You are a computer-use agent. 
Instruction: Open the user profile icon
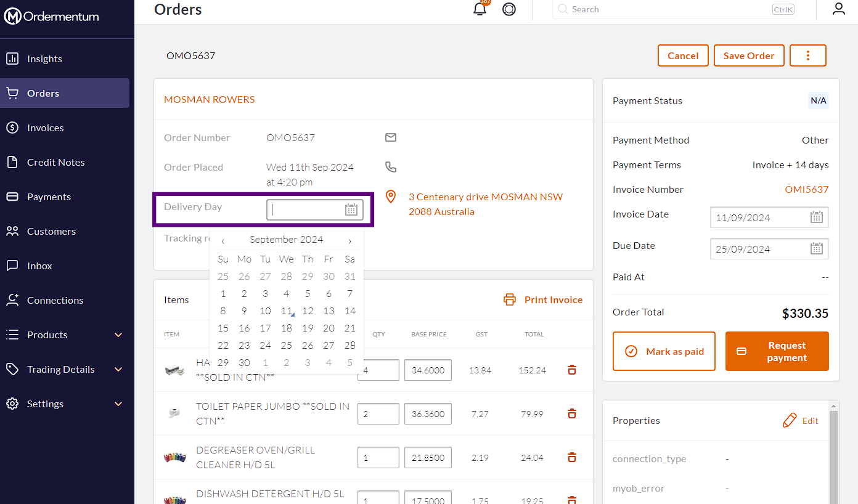tap(838, 9)
